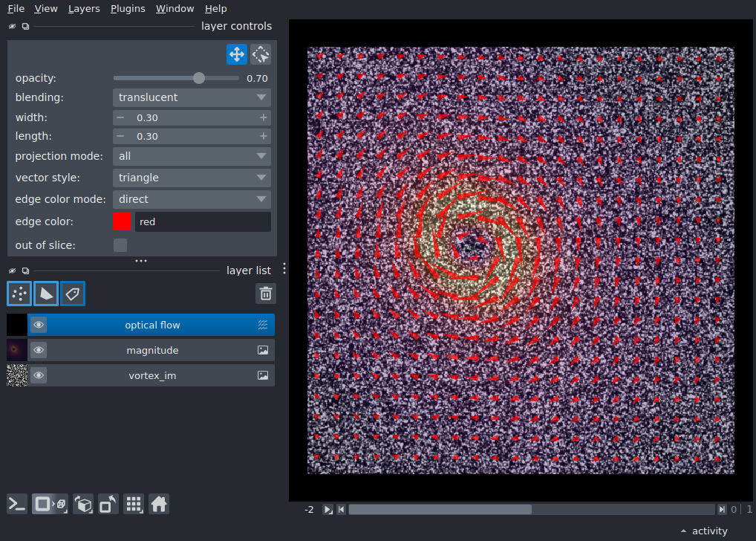Add a new points layer
The image size is (756, 541).
coord(19,294)
